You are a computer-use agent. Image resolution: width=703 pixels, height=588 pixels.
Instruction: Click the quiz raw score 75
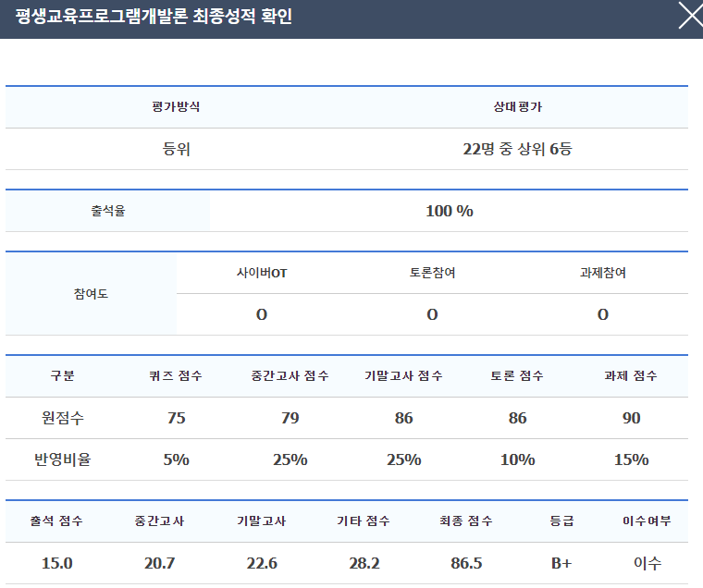(x=176, y=418)
